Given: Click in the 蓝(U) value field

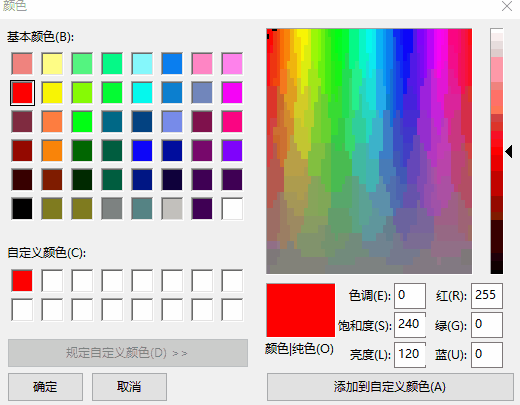Looking at the screenshot, I should [x=487, y=355].
